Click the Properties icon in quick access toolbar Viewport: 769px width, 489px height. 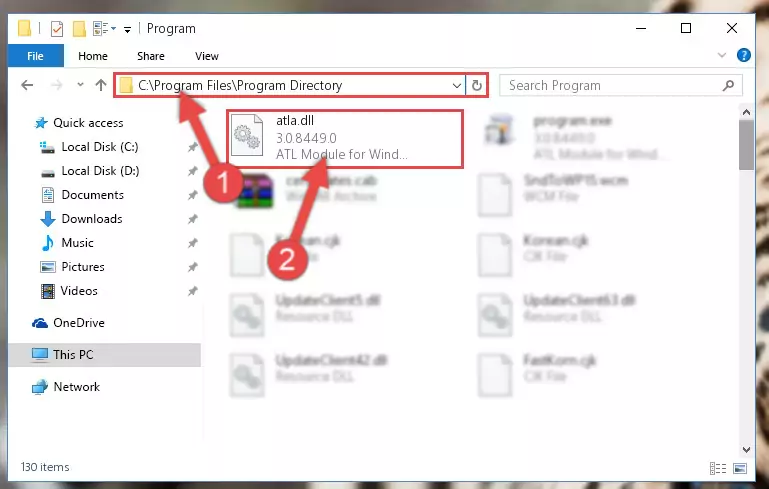click(x=57, y=29)
